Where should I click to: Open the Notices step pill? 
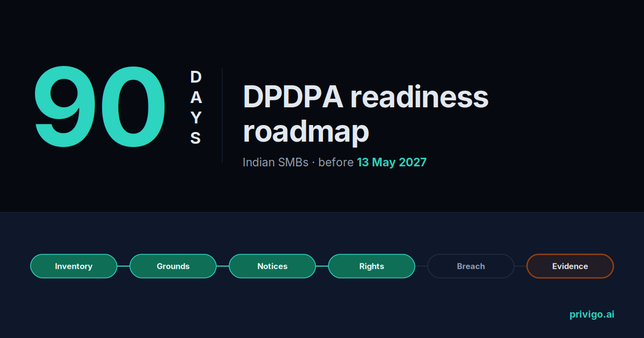(x=272, y=266)
